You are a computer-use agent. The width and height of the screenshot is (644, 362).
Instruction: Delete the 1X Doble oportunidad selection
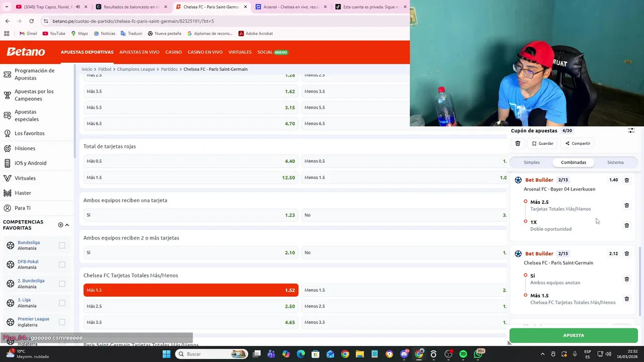(x=626, y=225)
